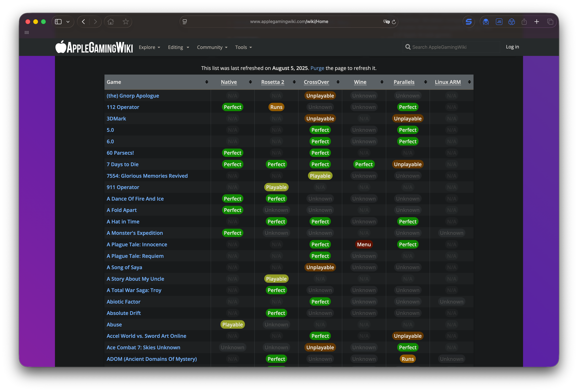Image resolution: width=578 pixels, height=392 pixels.
Task: Click the Playable badge in Abuse row
Action: coord(233,324)
